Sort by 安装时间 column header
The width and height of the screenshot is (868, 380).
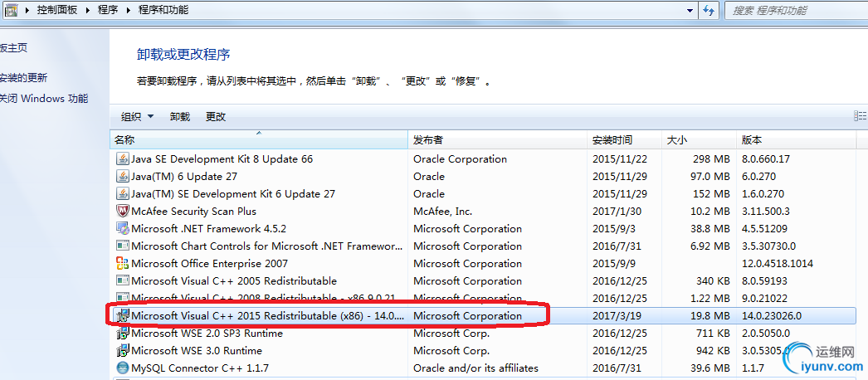coord(624,140)
